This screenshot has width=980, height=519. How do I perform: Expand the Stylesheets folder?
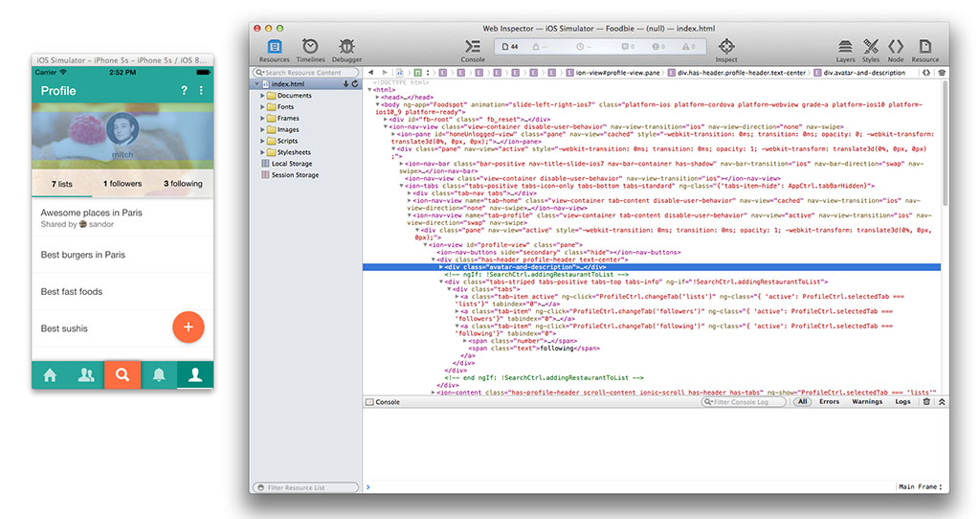264,152
